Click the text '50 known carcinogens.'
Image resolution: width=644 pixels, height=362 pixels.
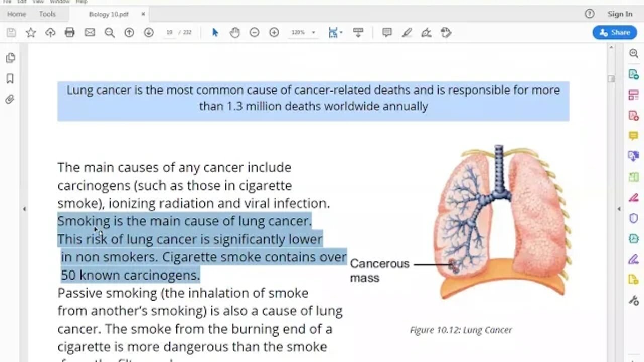(x=130, y=275)
